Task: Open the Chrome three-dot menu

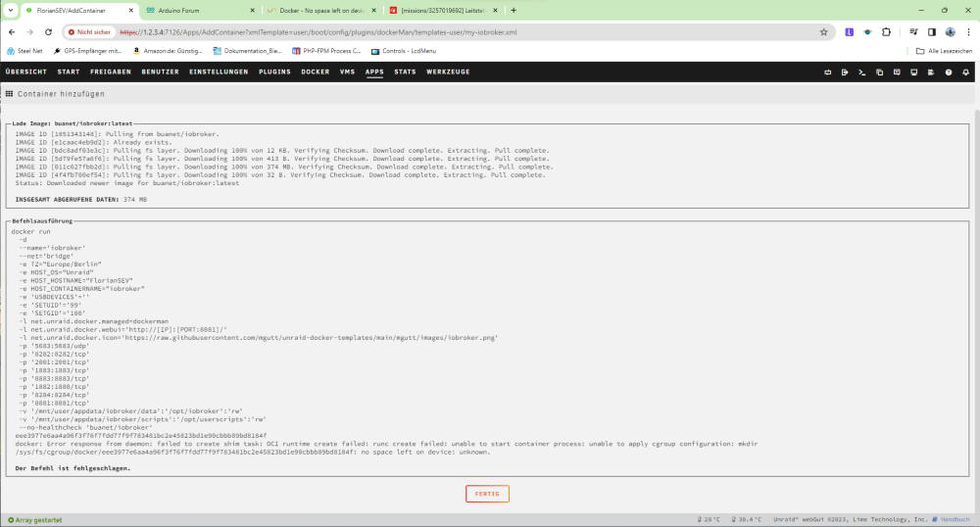Action: pos(968,32)
